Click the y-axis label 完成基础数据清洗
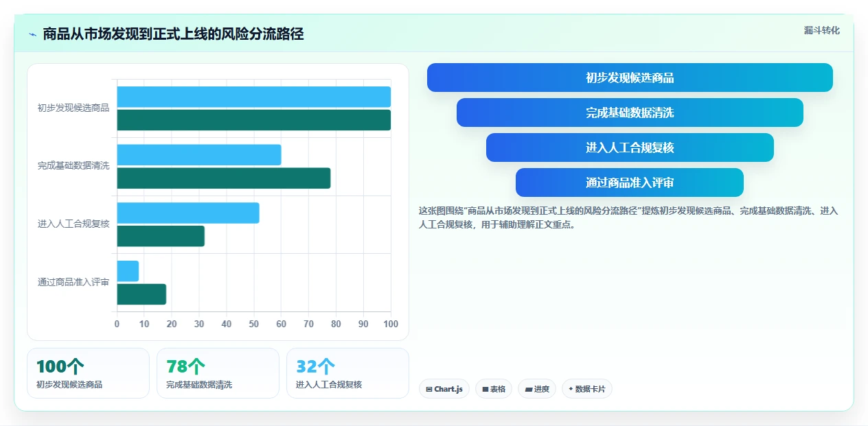868x426 pixels. tap(73, 166)
